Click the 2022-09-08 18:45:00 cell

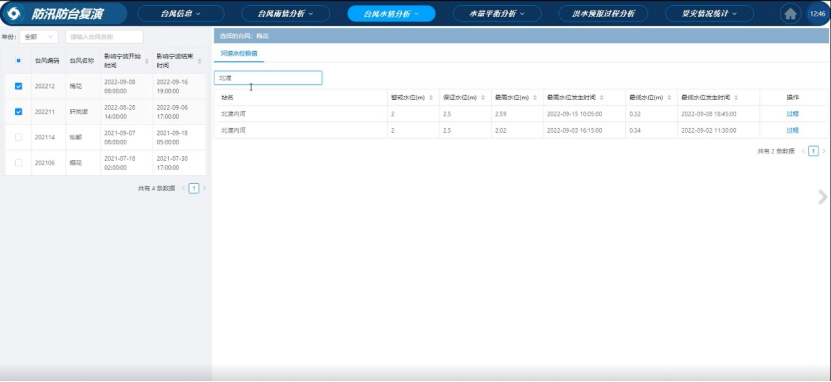point(708,114)
